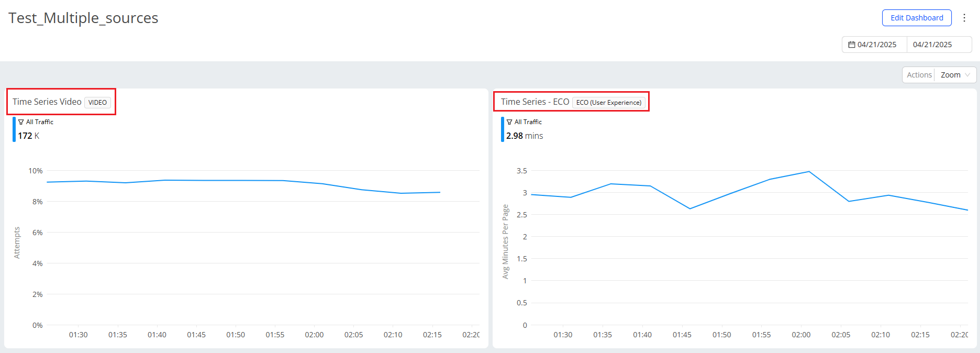Click funnel filter icon in Time Series Video
Viewport: 980px width, 353px height.
(21, 122)
